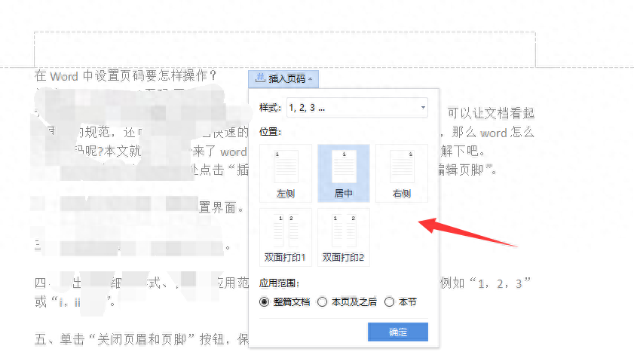Choose the 双面打印1 position option
The image size is (634, 364).
point(286,237)
